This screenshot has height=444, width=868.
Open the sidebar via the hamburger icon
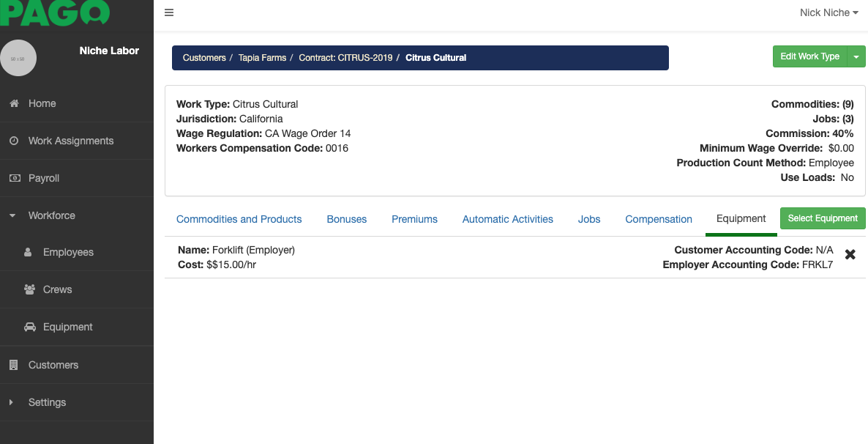[169, 12]
